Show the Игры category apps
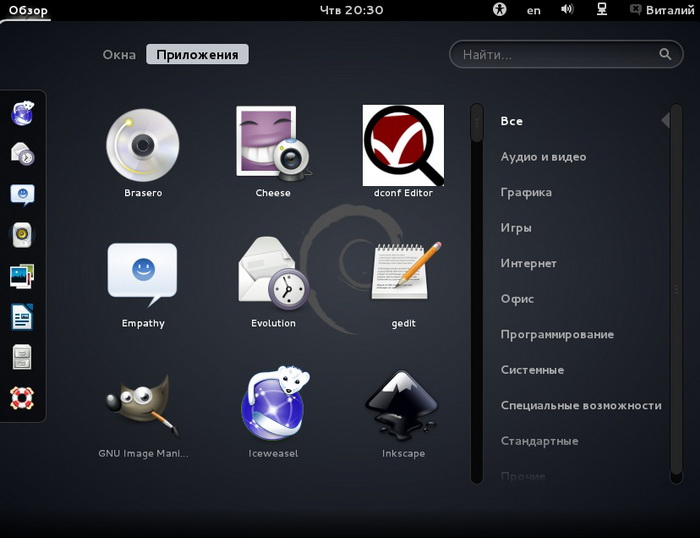 click(516, 228)
